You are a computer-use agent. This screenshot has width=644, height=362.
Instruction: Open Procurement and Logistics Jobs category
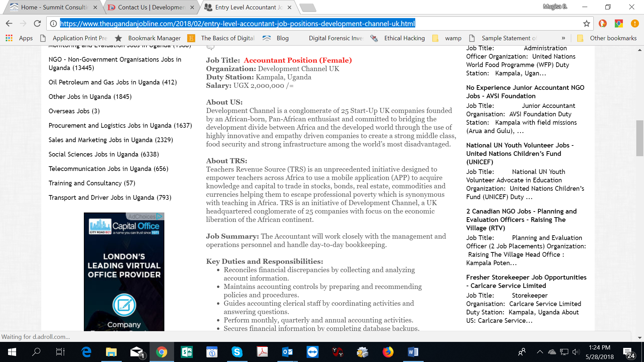click(120, 126)
